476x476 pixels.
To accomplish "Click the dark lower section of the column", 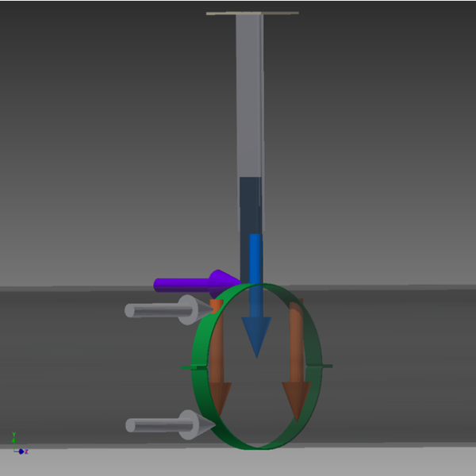I will [251, 202].
